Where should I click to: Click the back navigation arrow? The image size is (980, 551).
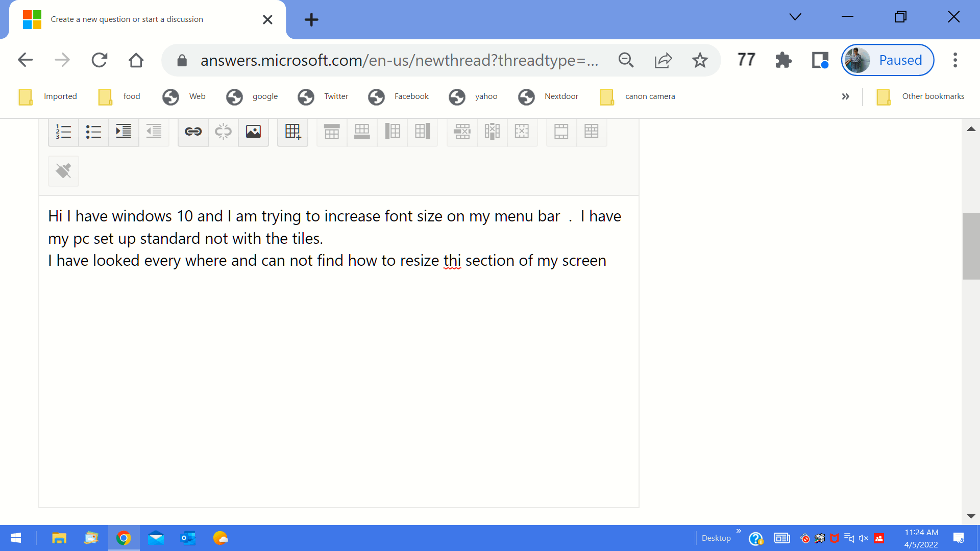tap(25, 60)
